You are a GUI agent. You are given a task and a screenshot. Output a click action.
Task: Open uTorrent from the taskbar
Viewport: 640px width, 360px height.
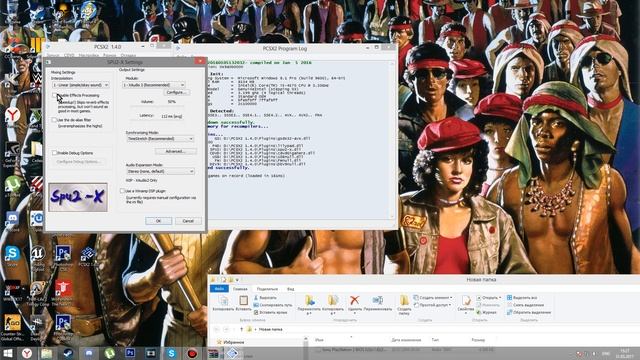pos(109,353)
